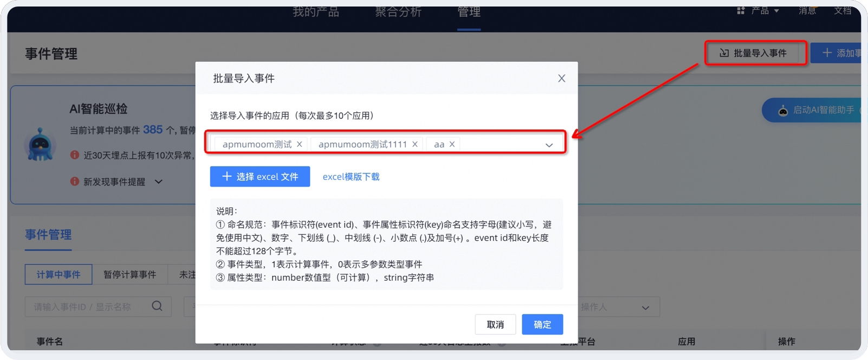The image size is (868, 360).
Task: Click the anomalous event count 385
Action: click(x=153, y=130)
